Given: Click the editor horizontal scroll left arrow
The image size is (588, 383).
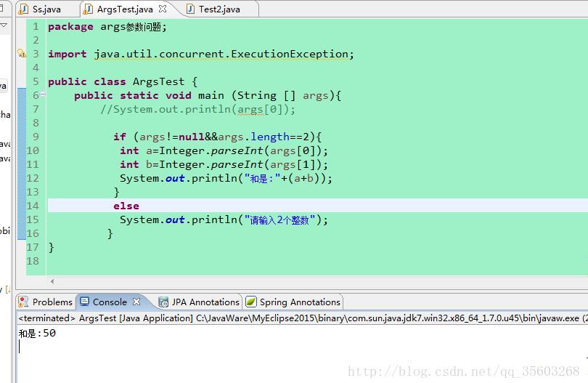Looking at the screenshot, I should point(52,281).
